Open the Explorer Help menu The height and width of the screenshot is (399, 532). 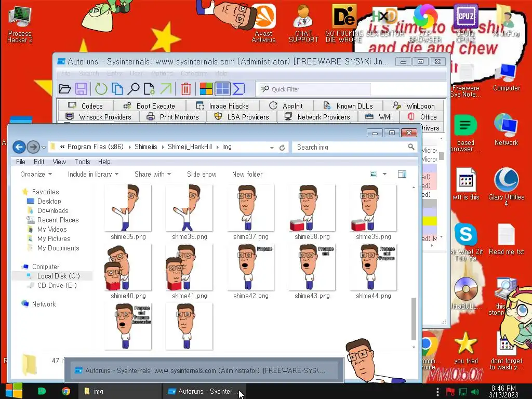click(x=104, y=162)
